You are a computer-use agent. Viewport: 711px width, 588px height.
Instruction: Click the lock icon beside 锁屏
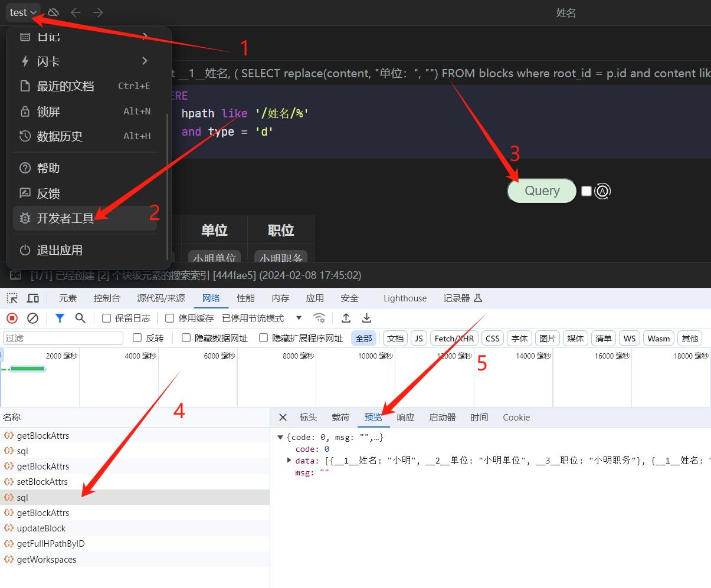(x=25, y=111)
